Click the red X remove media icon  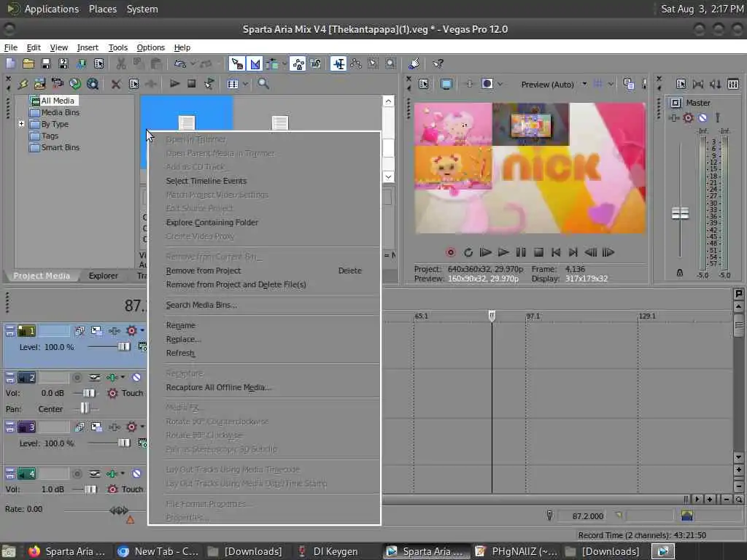click(116, 84)
